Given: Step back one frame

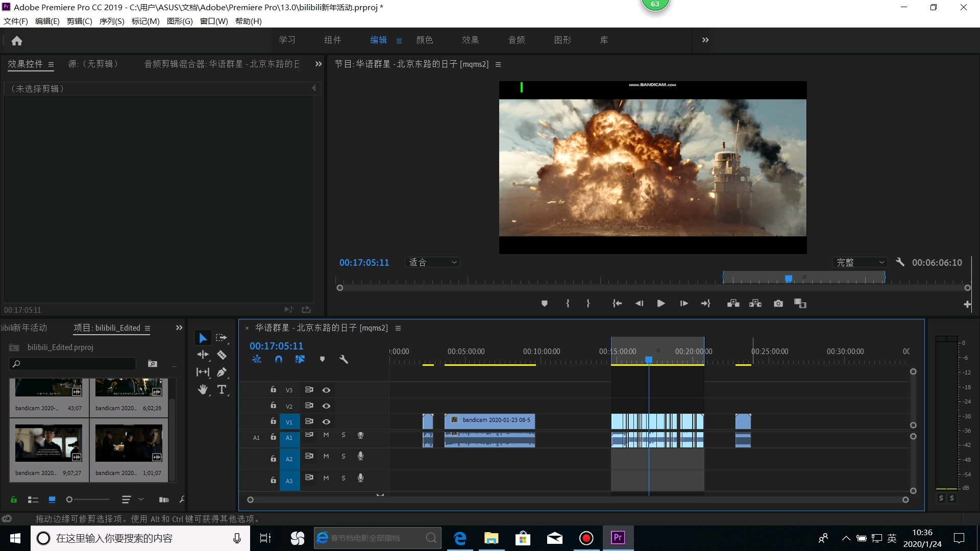Looking at the screenshot, I should [x=639, y=304].
